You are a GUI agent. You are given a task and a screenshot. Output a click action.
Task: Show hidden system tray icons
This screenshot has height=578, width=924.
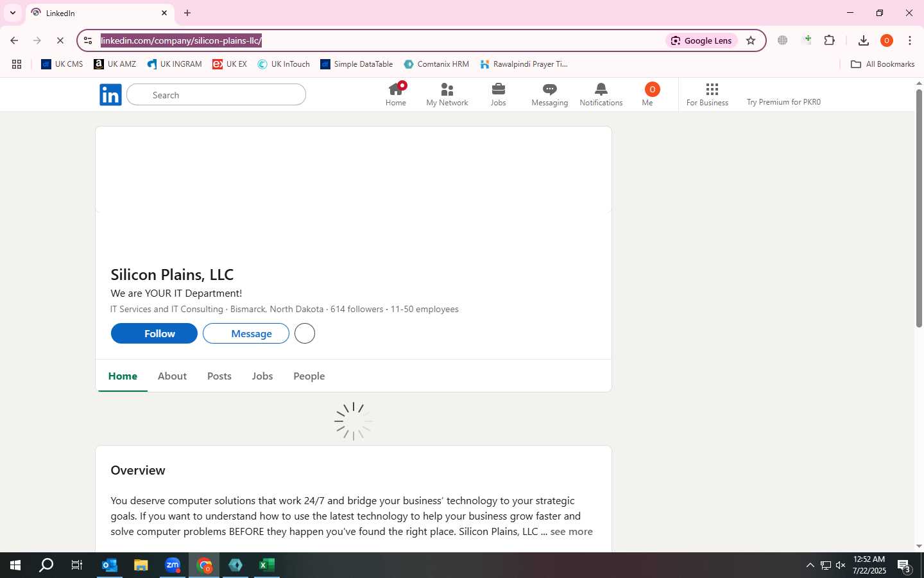point(810,565)
